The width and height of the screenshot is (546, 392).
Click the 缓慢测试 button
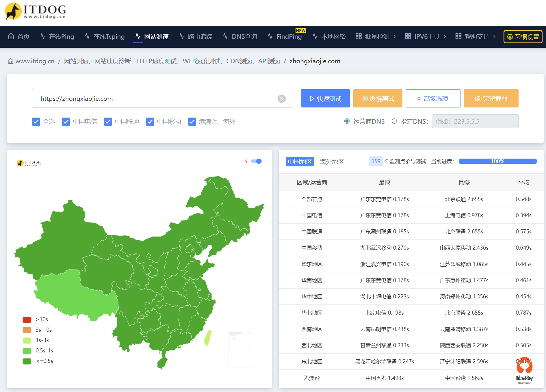pyautogui.click(x=378, y=99)
